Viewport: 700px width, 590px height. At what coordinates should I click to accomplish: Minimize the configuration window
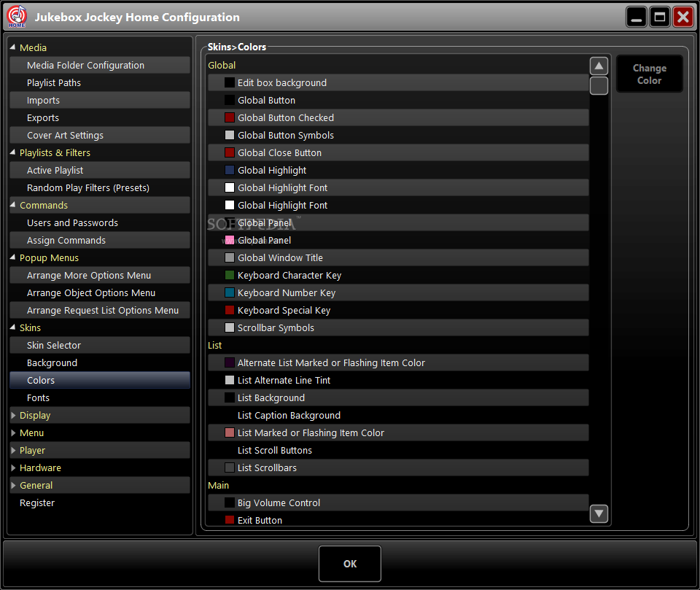pyautogui.click(x=637, y=17)
